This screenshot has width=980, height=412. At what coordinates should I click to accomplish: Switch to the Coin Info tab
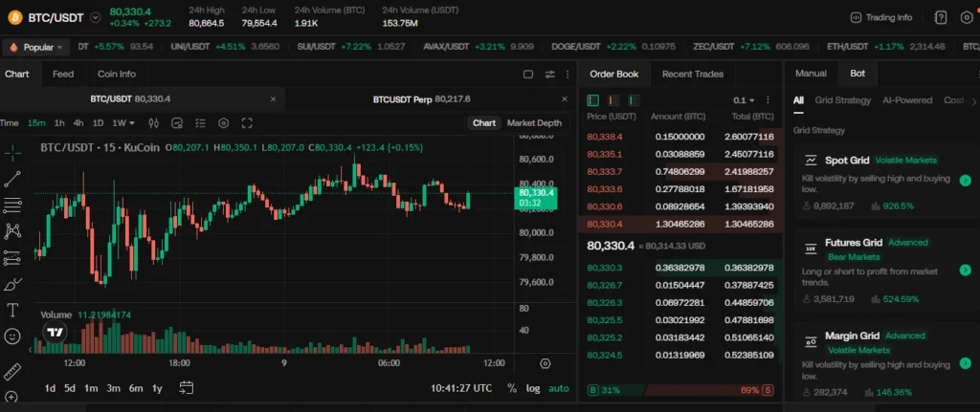[116, 74]
